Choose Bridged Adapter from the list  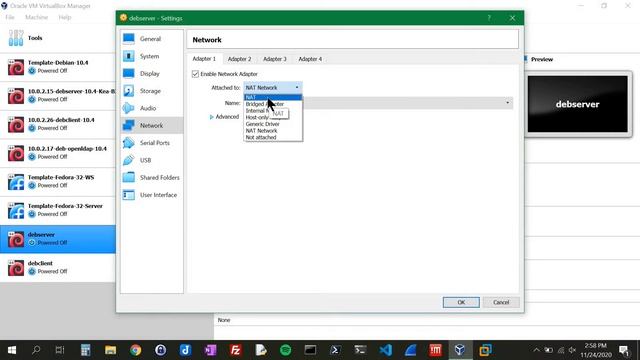273,104
